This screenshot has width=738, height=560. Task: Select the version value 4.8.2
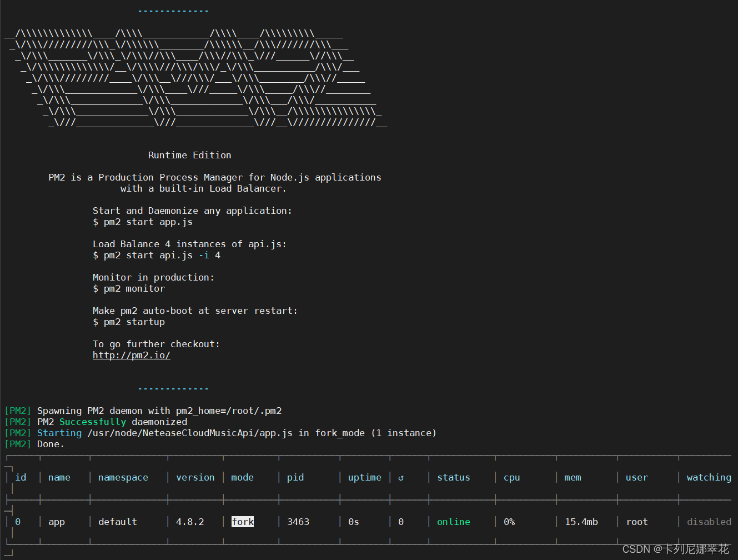190,522
